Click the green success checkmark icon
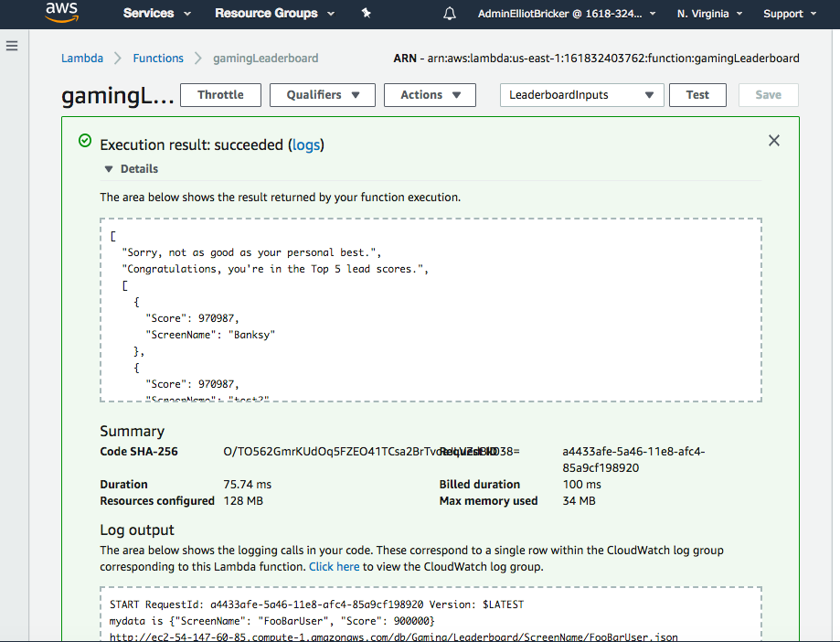Image resolution: width=840 pixels, height=642 pixels. [x=85, y=141]
